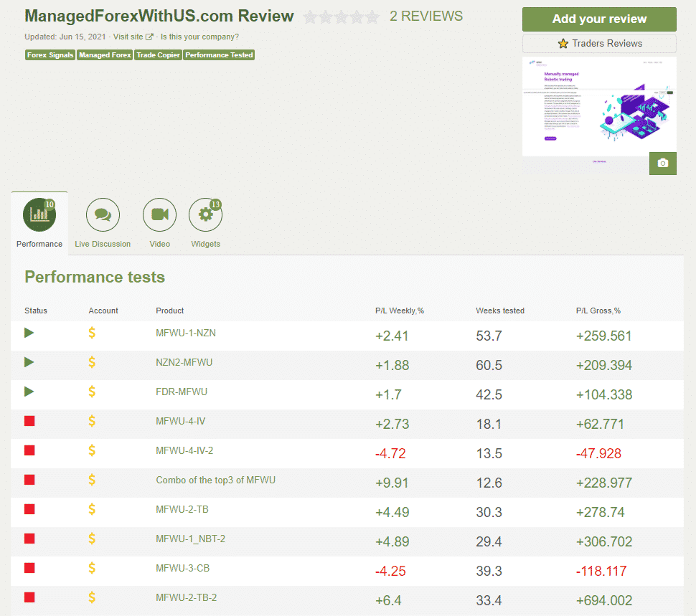Click the +9.91 weekly value
The image size is (696, 616).
coord(392,483)
